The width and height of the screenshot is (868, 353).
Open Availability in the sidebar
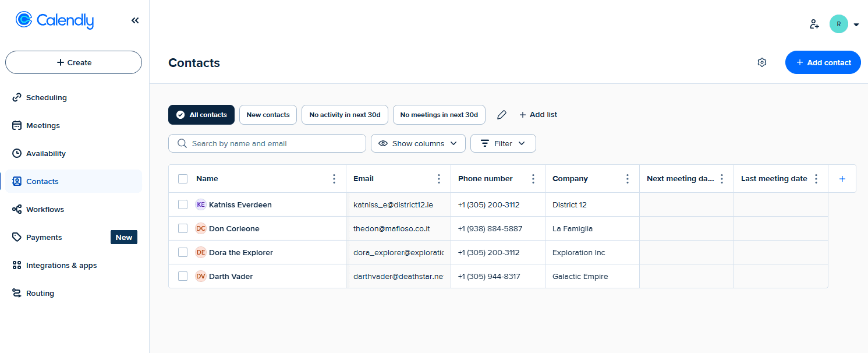click(73, 153)
